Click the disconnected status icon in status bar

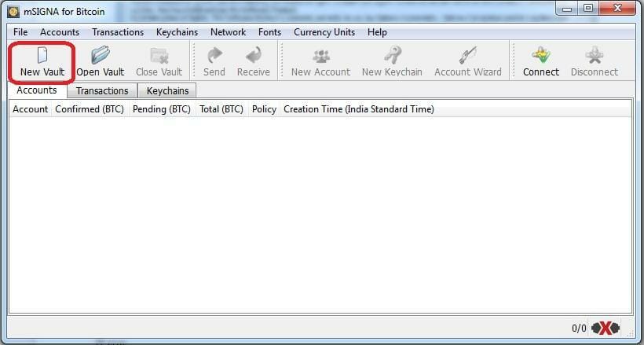click(x=606, y=328)
